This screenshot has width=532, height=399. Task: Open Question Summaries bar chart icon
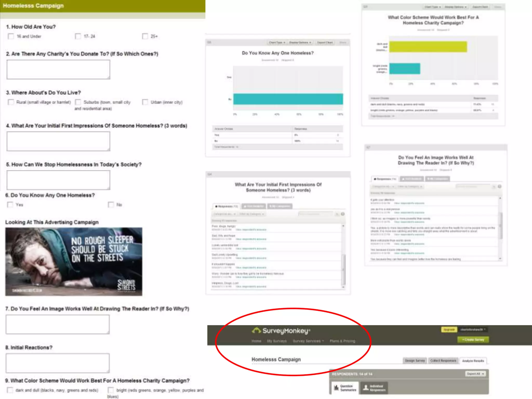tap(336, 388)
